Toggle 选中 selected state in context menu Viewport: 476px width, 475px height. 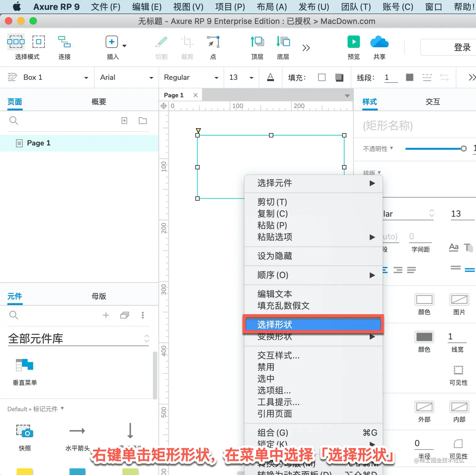click(314, 379)
